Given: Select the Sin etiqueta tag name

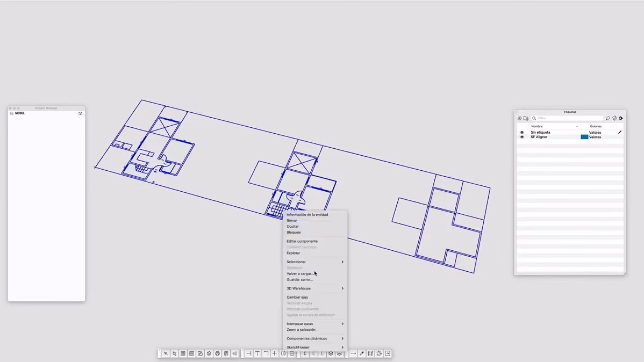Looking at the screenshot, I should [540, 132].
